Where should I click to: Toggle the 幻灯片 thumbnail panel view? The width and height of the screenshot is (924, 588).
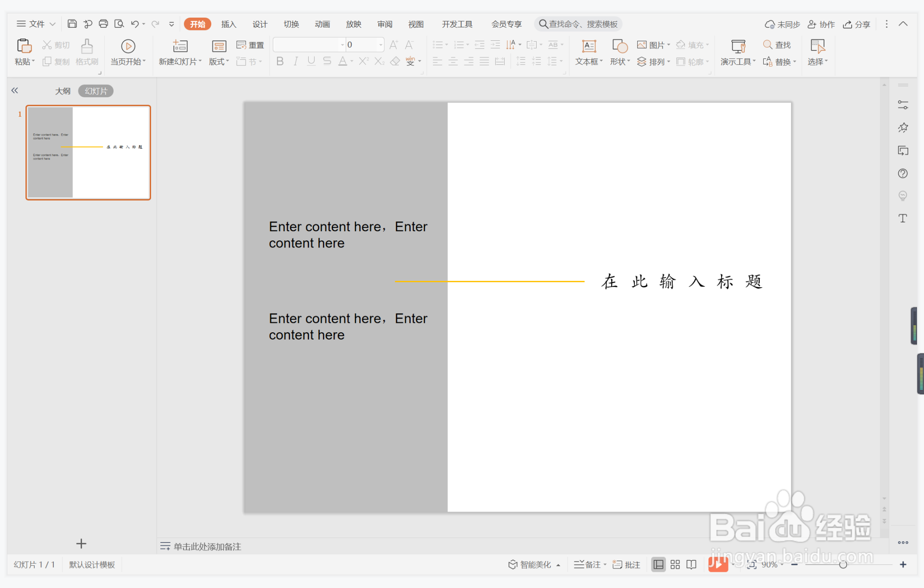96,91
